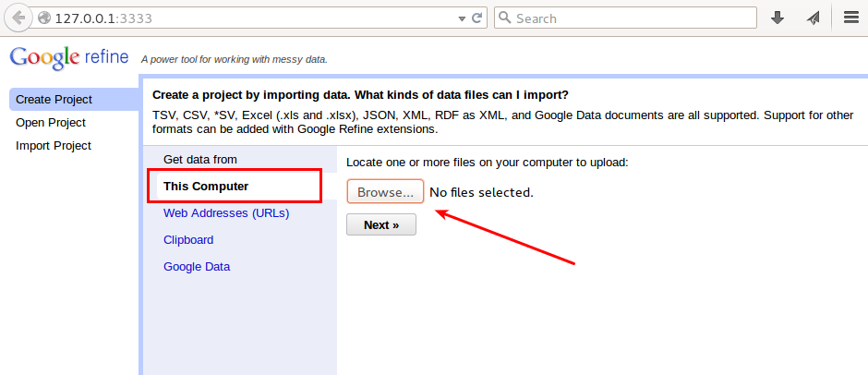
Task: Click the Next » button
Action: [x=381, y=224]
